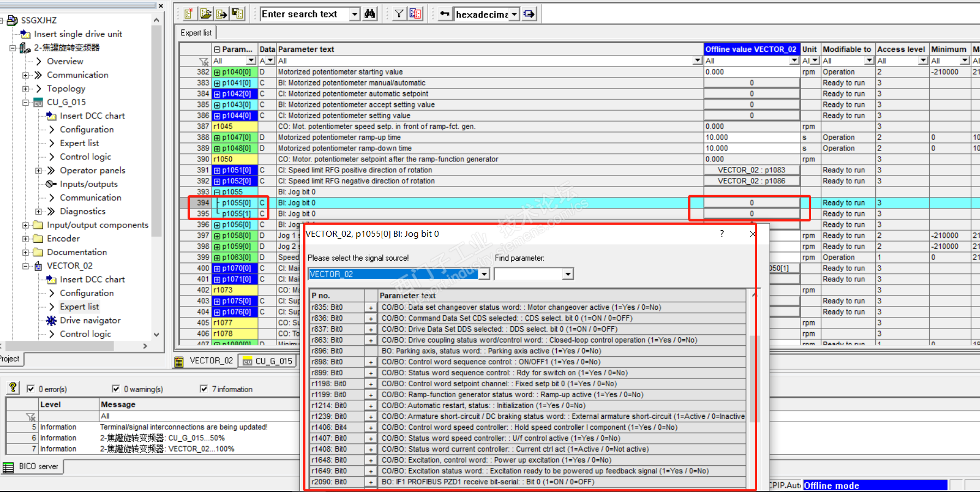Viewport: 980px width, 492px height.
Task: Select the Project tab
Action: click(x=10, y=359)
